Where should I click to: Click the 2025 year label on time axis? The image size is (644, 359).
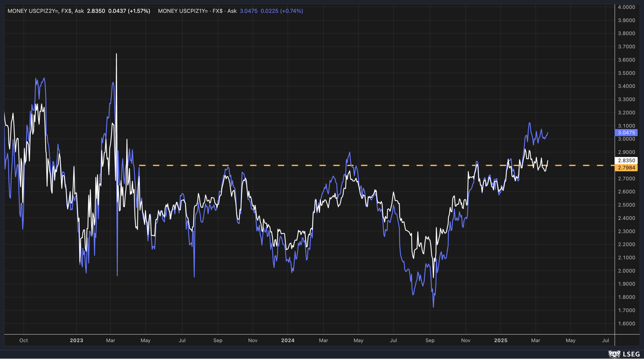501,340
